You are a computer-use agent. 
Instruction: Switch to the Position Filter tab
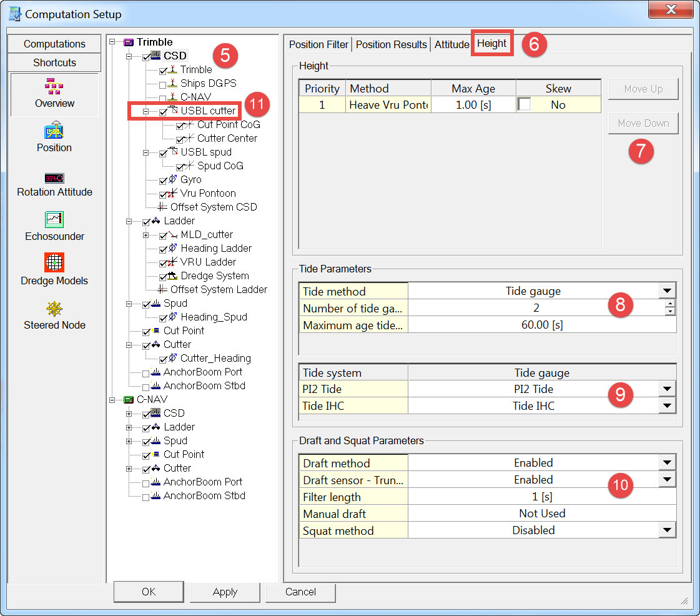click(x=318, y=44)
